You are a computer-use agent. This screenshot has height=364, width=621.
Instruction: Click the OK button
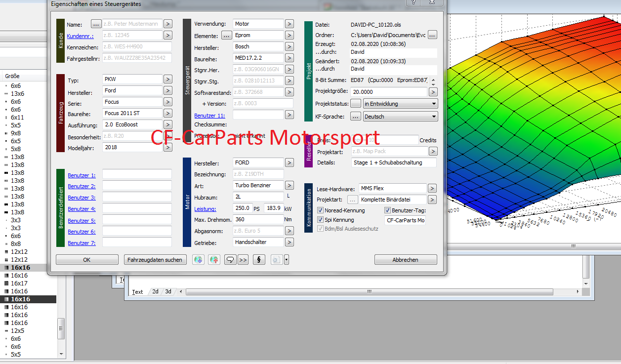click(87, 260)
